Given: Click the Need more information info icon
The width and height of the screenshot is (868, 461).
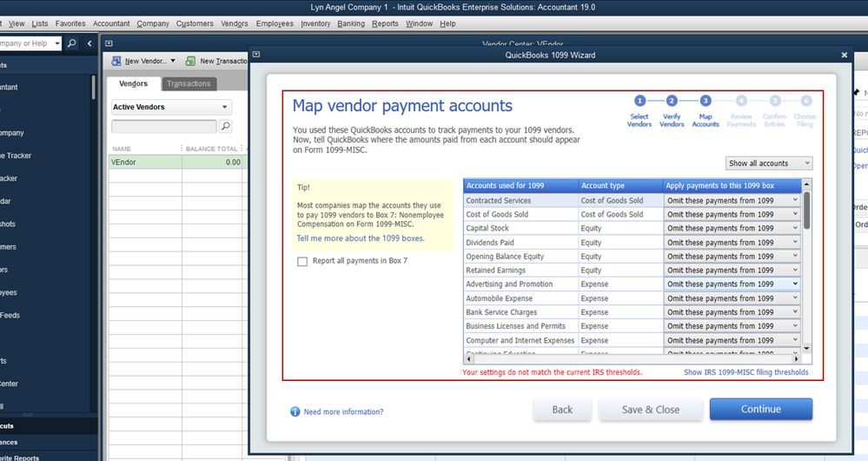Looking at the screenshot, I should click(x=295, y=411).
